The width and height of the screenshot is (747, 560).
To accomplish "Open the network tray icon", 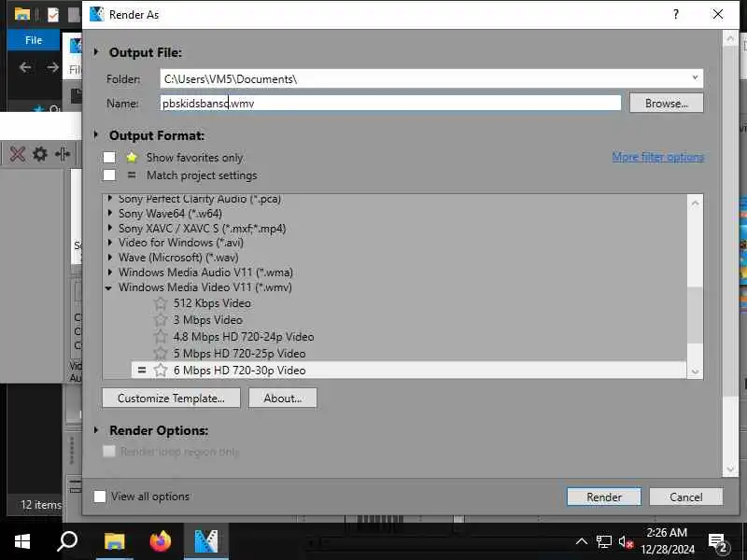I will (x=603, y=541).
